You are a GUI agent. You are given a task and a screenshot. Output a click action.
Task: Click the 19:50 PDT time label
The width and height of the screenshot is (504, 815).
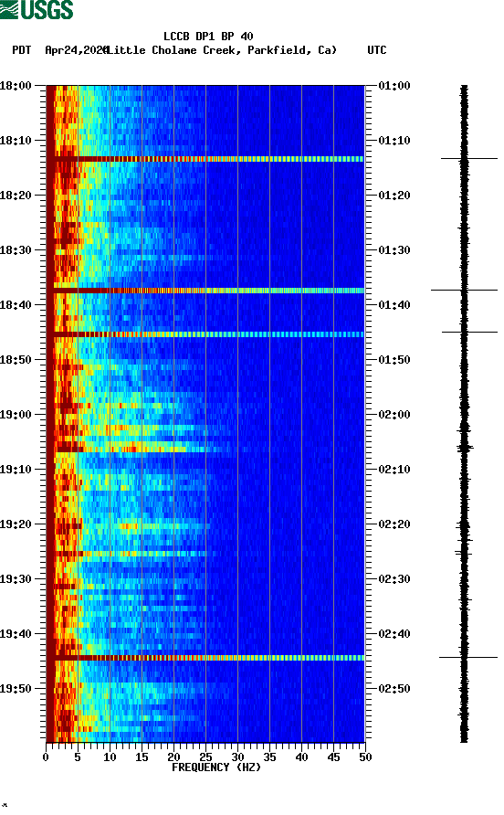(x=16, y=689)
